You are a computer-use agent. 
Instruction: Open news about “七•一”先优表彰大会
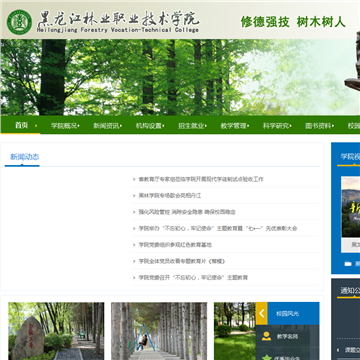(218, 229)
